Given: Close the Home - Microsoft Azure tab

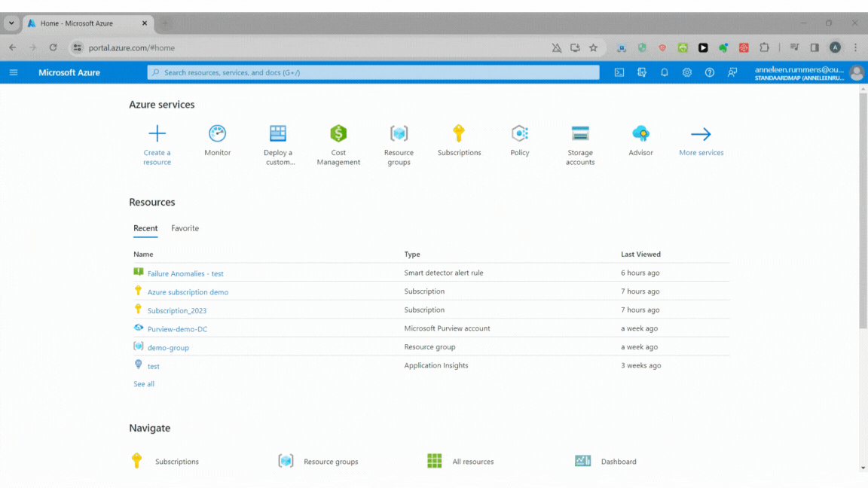Looking at the screenshot, I should tap(145, 23).
